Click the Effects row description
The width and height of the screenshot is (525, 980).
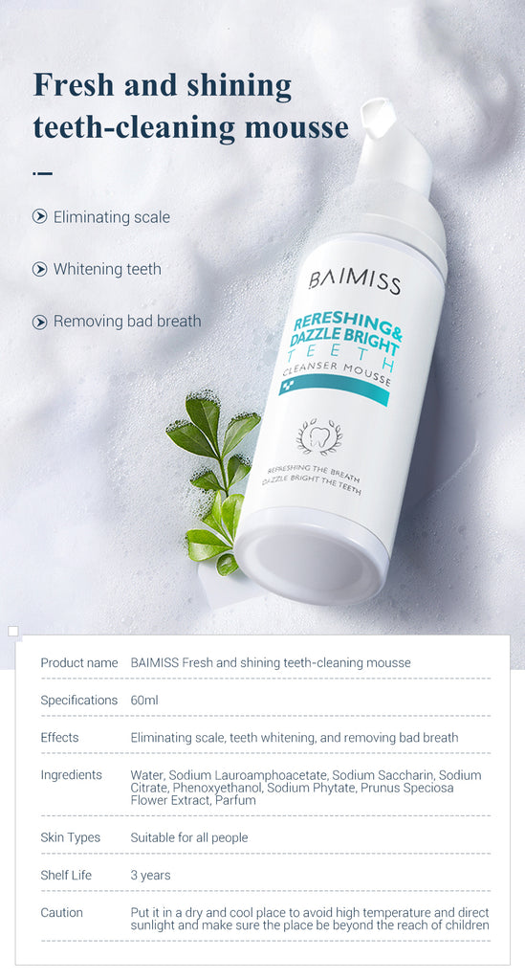[x=294, y=738]
